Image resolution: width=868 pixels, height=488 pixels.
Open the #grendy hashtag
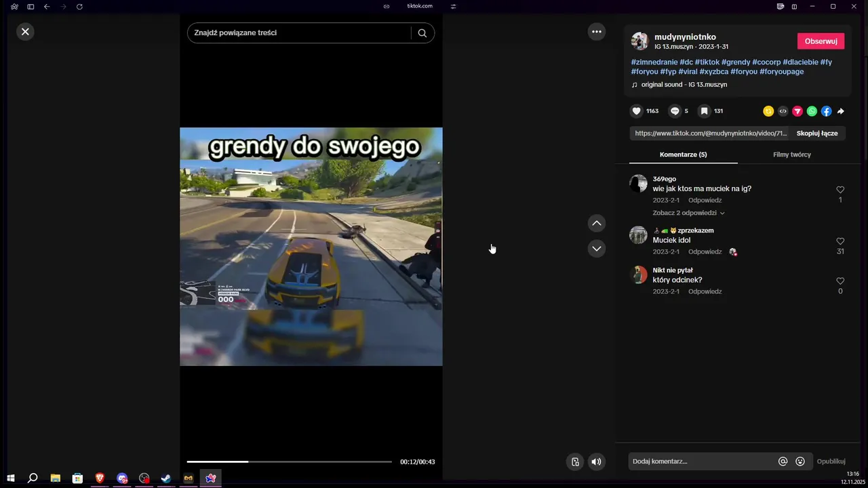pyautogui.click(x=736, y=62)
